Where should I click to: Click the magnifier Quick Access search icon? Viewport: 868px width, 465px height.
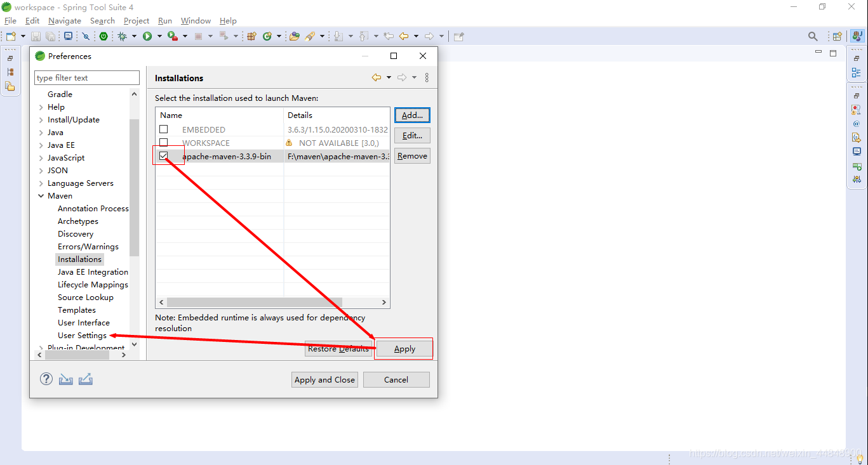(x=813, y=36)
